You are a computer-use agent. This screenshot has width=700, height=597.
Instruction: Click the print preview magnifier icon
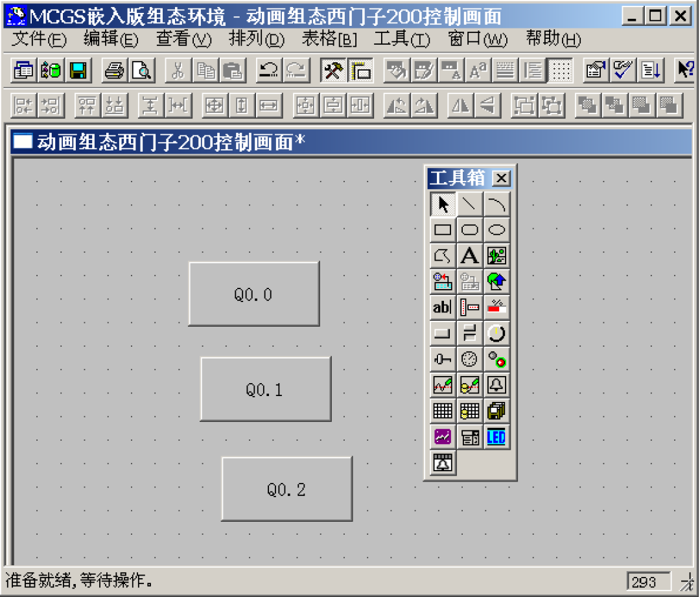click(142, 70)
